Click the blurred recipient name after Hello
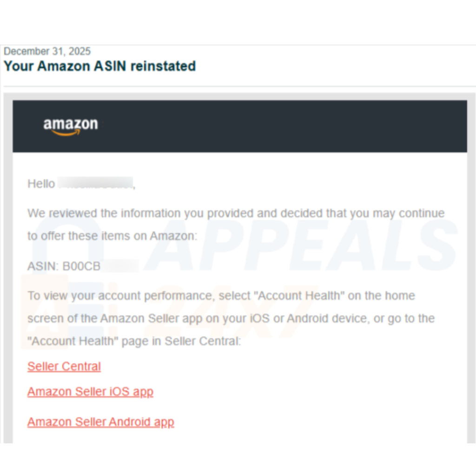This screenshot has width=476, height=476. tap(95, 183)
